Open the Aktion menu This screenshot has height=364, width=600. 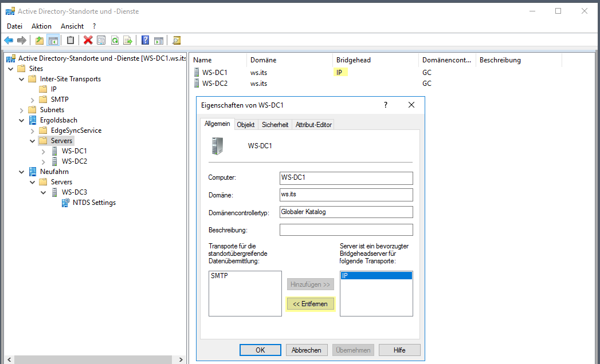[41, 26]
